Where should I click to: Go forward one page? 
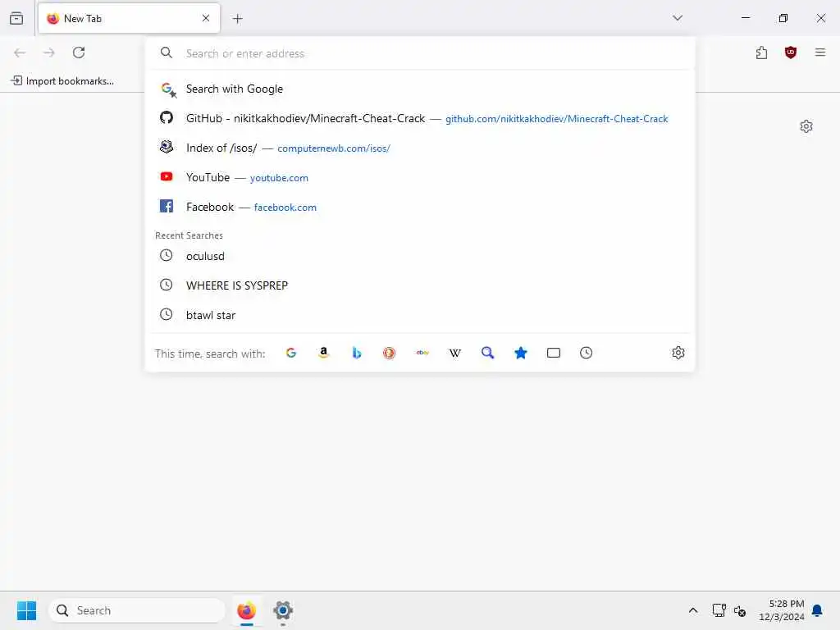tap(49, 52)
